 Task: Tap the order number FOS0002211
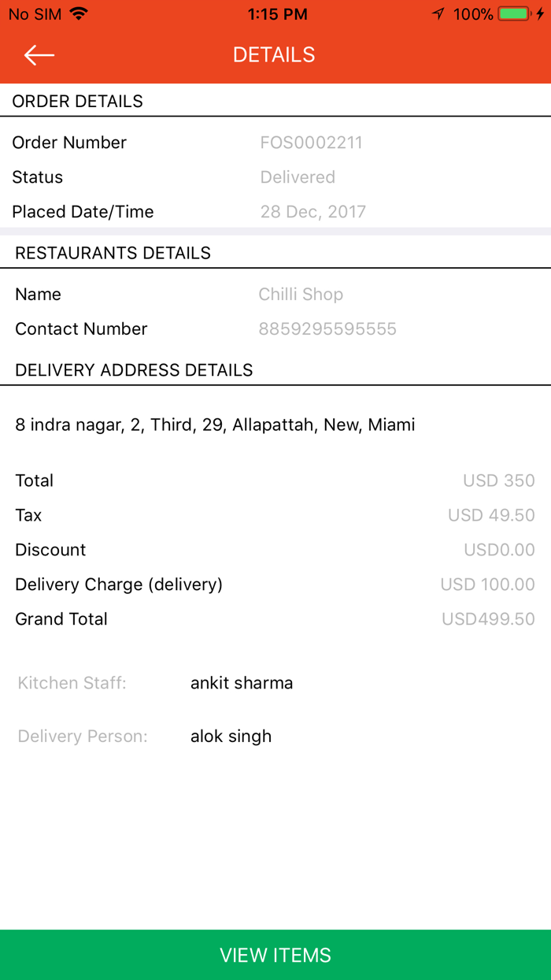tap(312, 143)
